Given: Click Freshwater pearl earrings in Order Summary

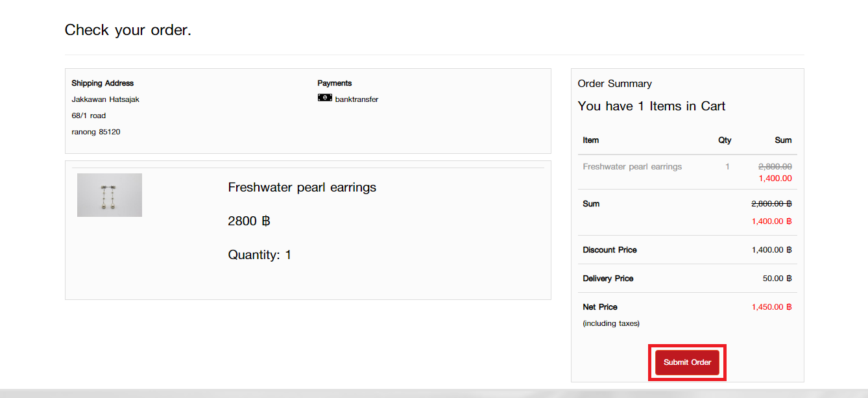Looking at the screenshot, I should tap(632, 167).
